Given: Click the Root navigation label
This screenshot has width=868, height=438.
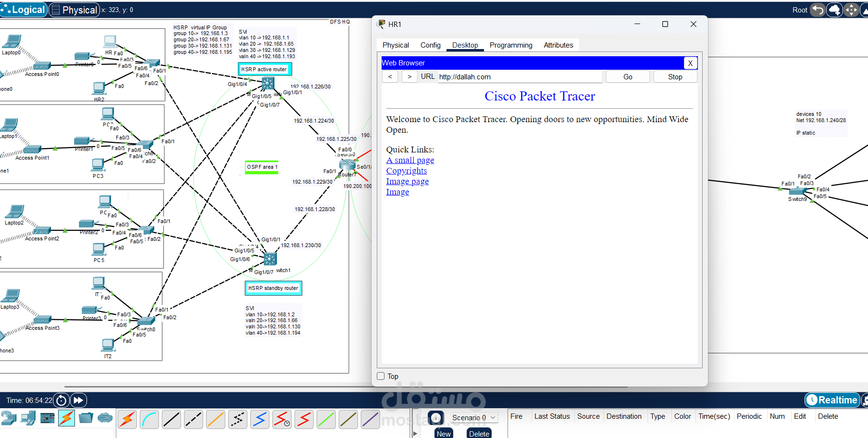Looking at the screenshot, I should 800,10.
